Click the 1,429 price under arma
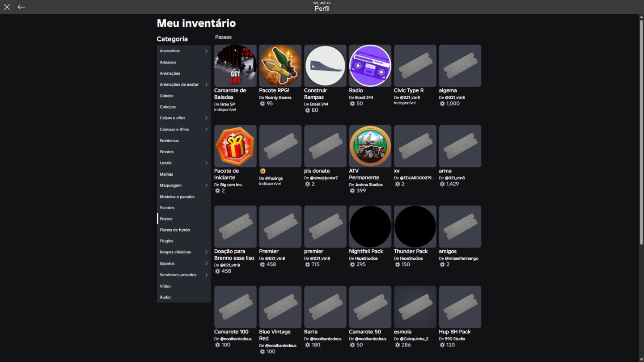 pos(453,184)
